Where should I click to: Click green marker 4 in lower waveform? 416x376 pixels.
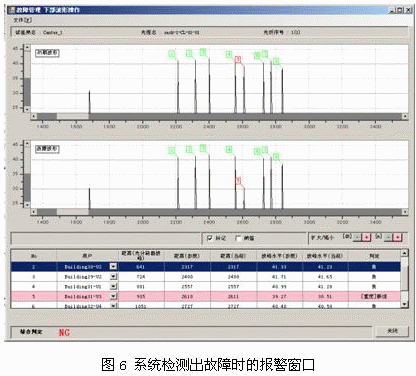point(229,150)
